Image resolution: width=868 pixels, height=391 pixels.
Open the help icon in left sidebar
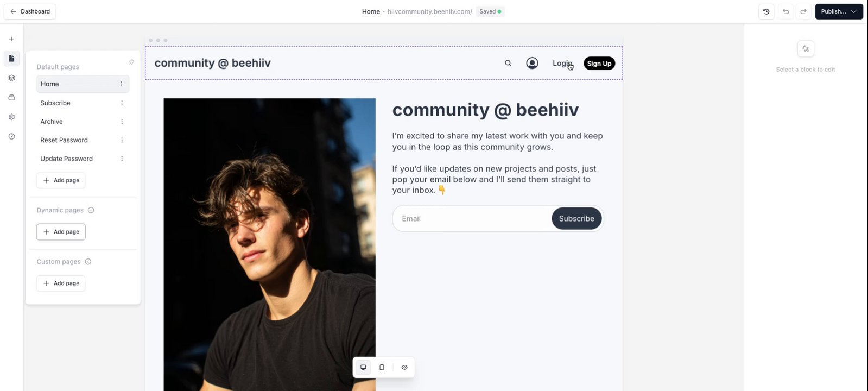click(x=11, y=137)
